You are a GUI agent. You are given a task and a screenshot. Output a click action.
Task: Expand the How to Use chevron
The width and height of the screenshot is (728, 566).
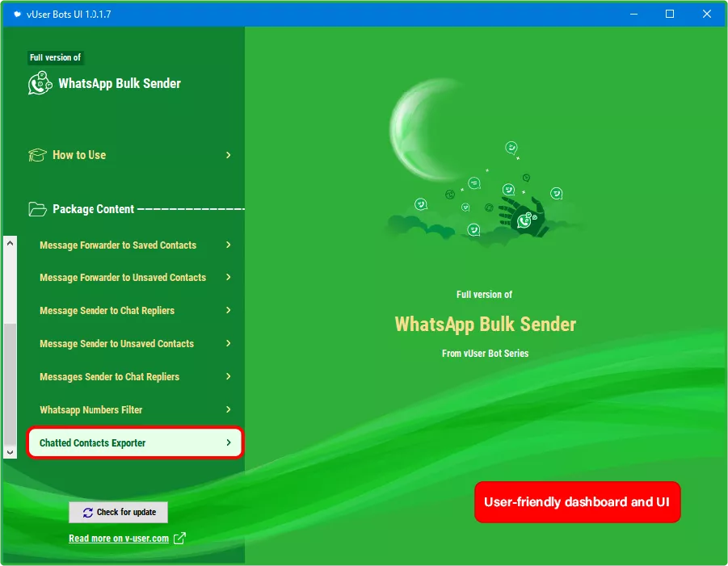pos(229,155)
